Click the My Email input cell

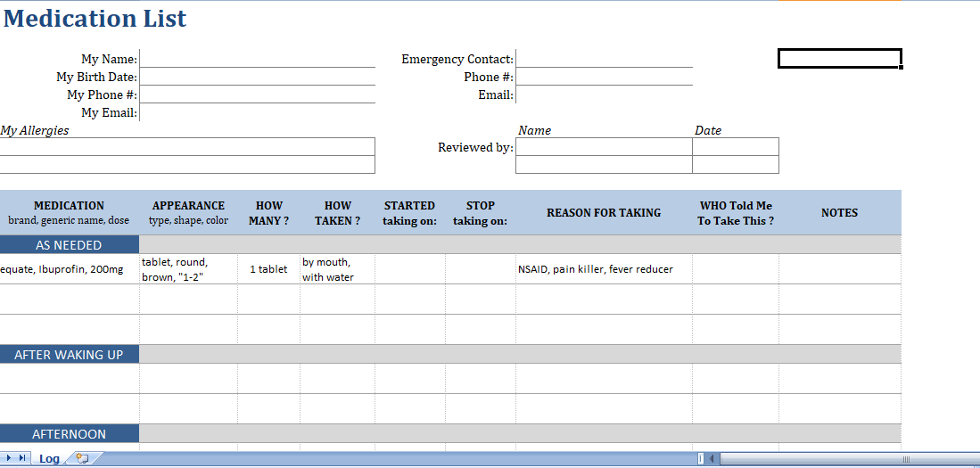[257, 112]
